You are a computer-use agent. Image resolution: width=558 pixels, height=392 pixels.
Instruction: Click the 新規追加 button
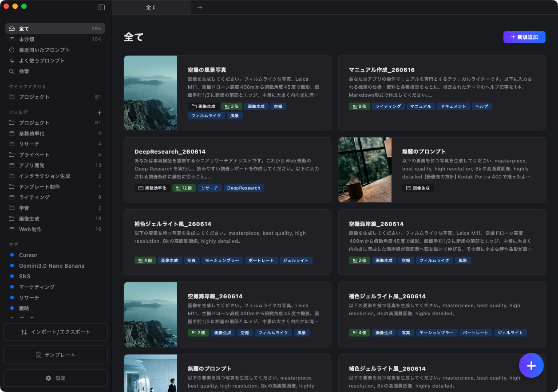(524, 37)
